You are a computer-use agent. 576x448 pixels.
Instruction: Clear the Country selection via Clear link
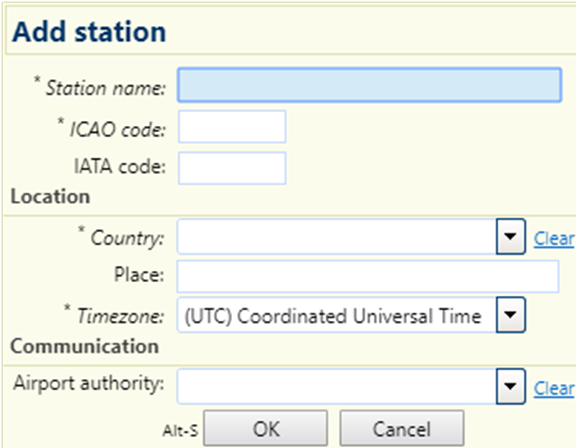(x=554, y=239)
